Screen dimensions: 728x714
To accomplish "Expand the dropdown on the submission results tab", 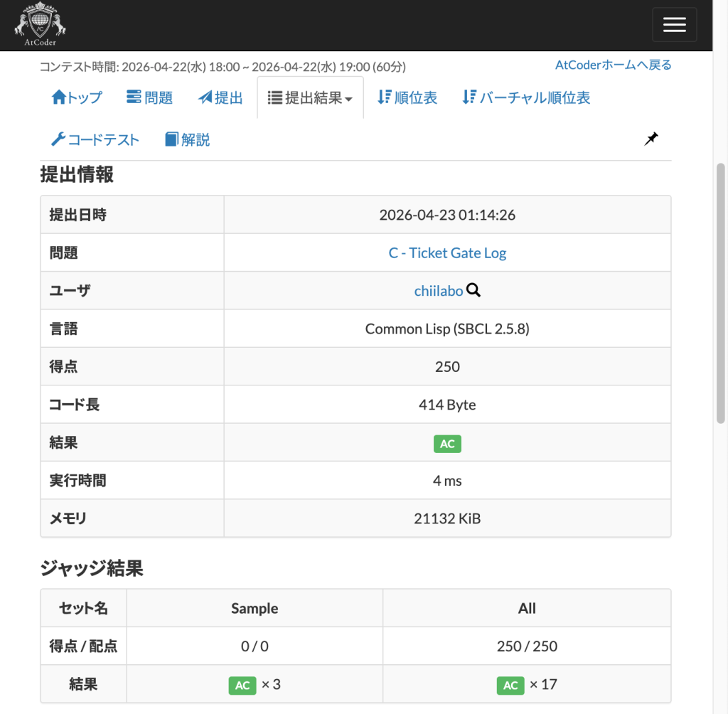I will pyautogui.click(x=310, y=98).
